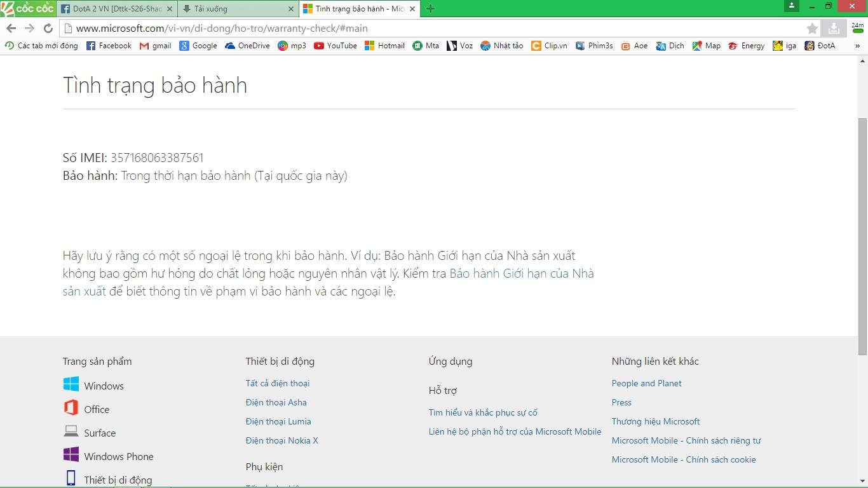This screenshot has width=868, height=488.
Task: Open the Điện thoại Lumia link
Action: (278, 421)
